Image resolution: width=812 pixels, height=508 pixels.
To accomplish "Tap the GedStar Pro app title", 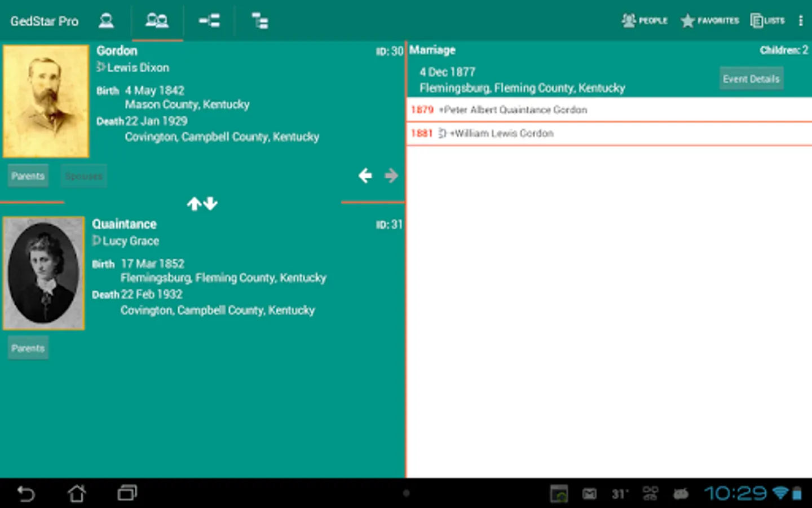I will (x=44, y=21).
